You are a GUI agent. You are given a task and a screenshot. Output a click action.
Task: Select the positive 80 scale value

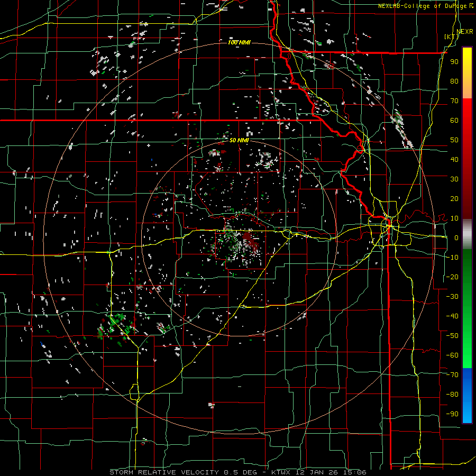coord(454,81)
